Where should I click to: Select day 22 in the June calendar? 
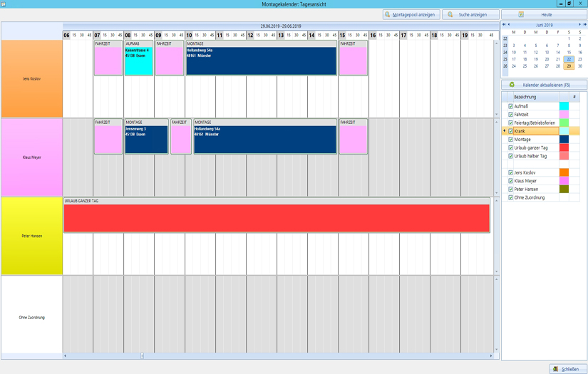click(569, 60)
